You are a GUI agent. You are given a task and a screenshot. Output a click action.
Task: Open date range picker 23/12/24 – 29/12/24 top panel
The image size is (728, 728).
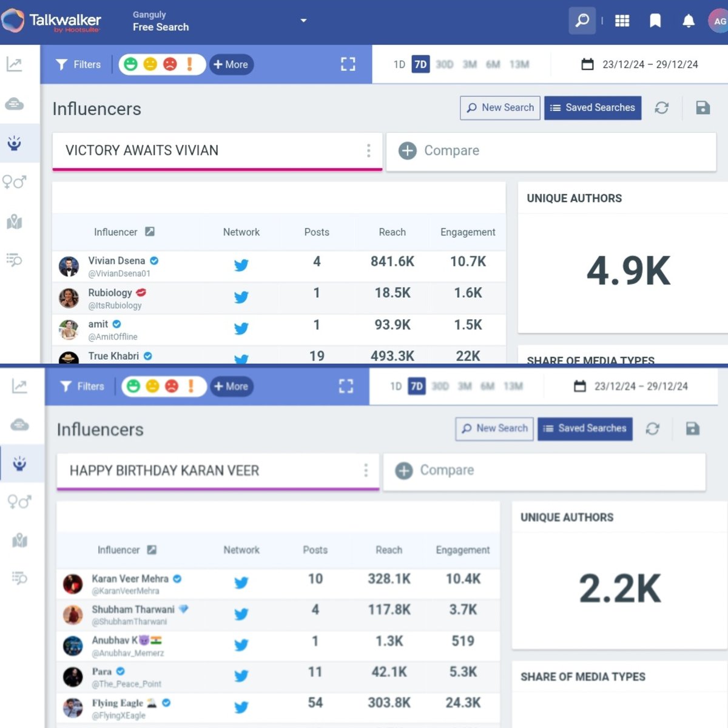click(x=640, y=64)
